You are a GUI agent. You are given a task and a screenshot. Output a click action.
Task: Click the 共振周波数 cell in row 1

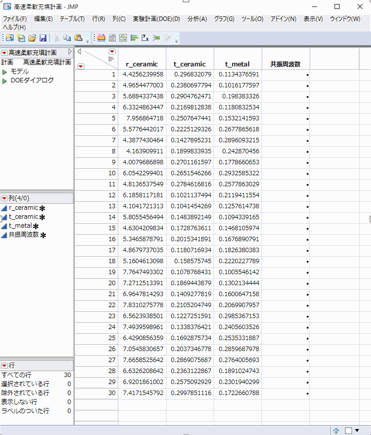pyautogui.click(x=285, y=75)
